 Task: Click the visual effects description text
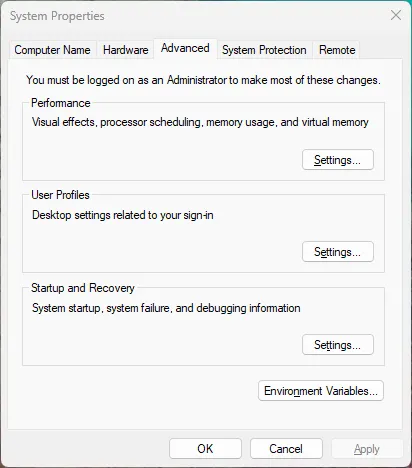200,122
